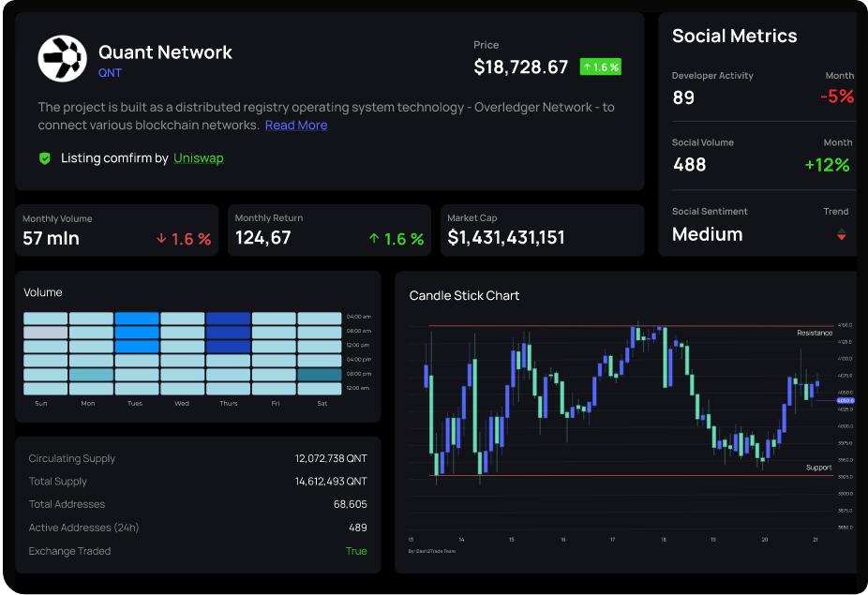Image resolution: width=868 pixels, height=595 pixels.
Task: Click the green shield verified icon
Action: click(x=45, y=159)
